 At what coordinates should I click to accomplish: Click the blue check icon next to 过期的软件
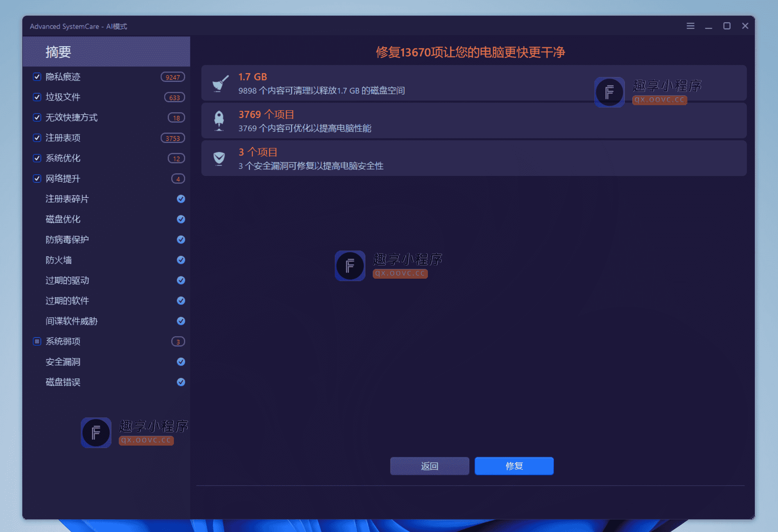pos(181,301)
